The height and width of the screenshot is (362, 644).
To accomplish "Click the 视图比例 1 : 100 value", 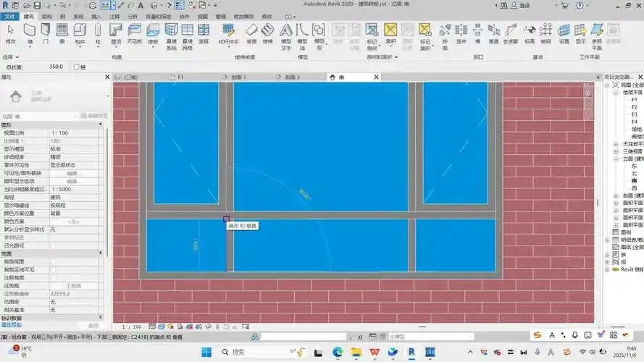I will click(74, 133).
